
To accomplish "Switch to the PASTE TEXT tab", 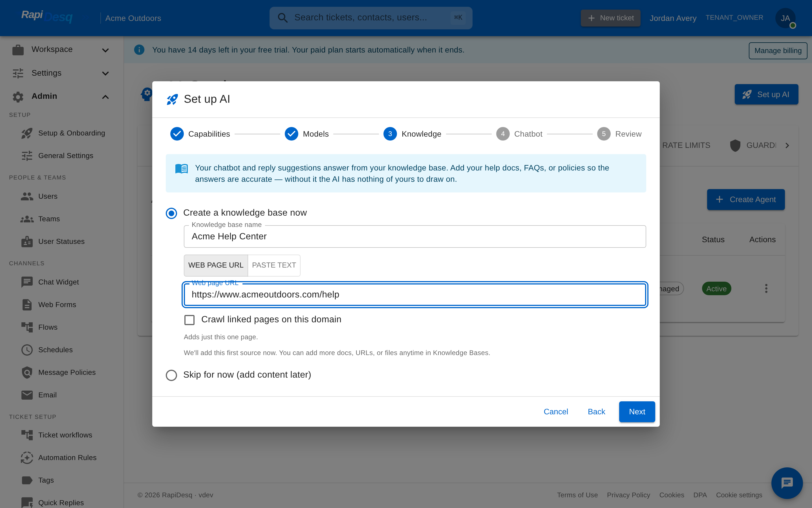I will (x=274, y=265).
